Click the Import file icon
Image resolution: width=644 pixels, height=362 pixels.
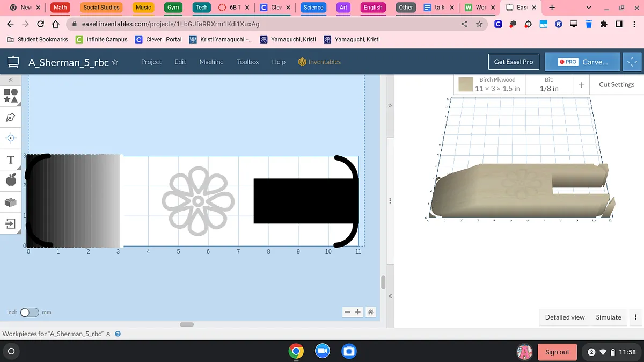click(x=11, y=223)
